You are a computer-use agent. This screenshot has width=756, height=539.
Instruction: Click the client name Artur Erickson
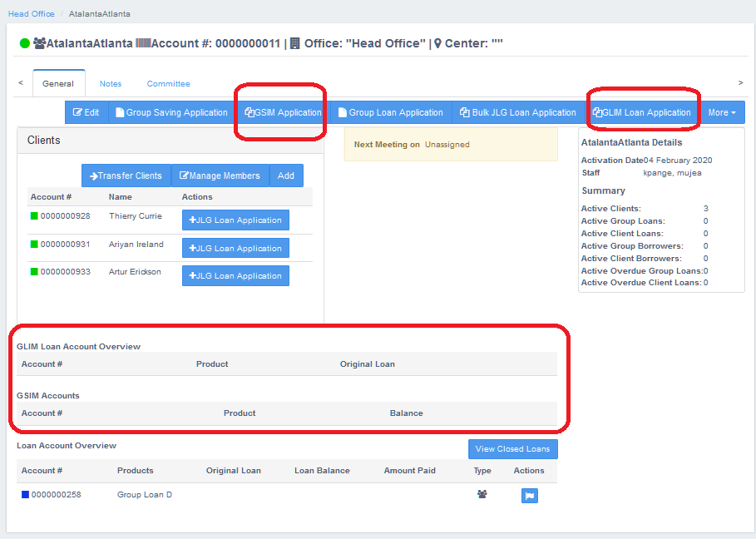[135, 272]
